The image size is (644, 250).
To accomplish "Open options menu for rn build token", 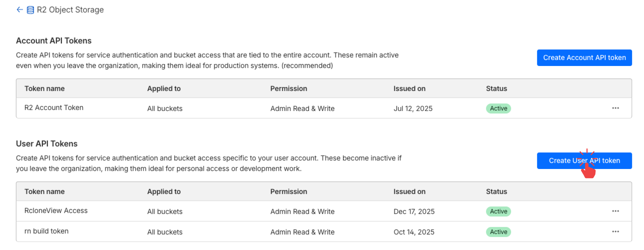I will click(x=615, y=231).
